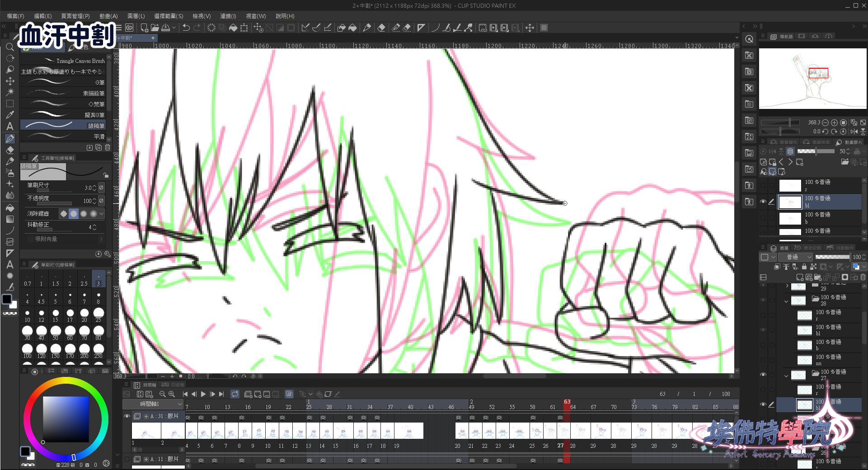Toggle visibility of folder 27 layer
Viewport: 868px width, 470px height.
point(763,375)
